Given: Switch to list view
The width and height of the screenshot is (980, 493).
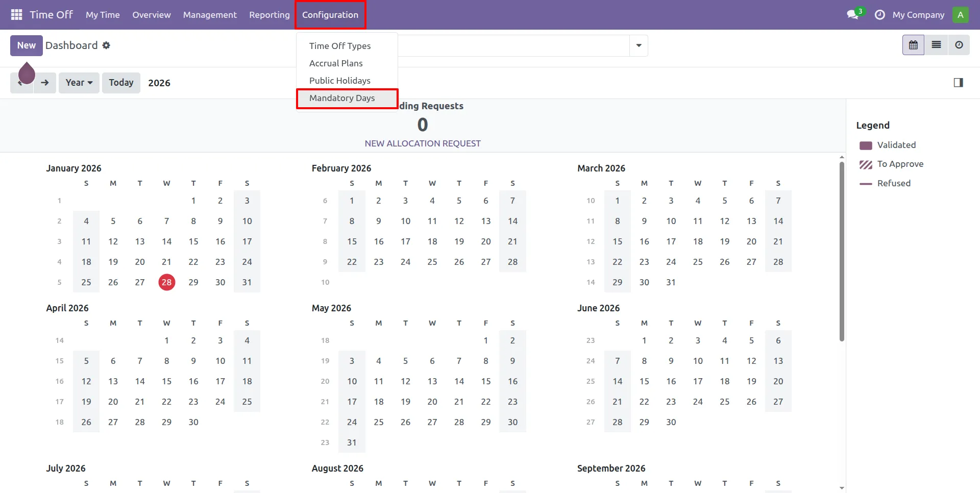Looking at the screenshot, I should tap(936, 45).
